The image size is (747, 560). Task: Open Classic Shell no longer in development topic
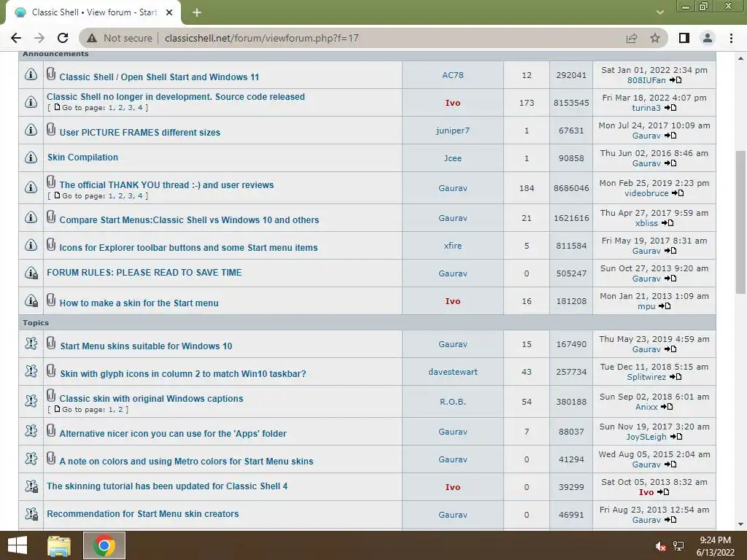pos(176,97)
